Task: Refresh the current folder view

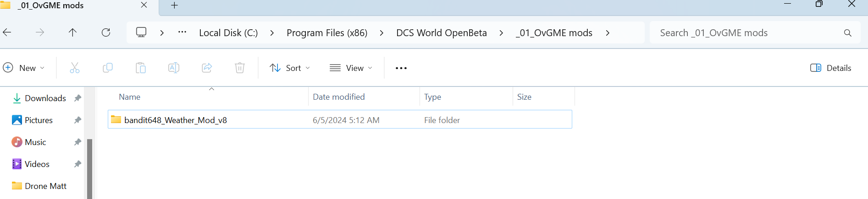Action: tap(106, 32)
